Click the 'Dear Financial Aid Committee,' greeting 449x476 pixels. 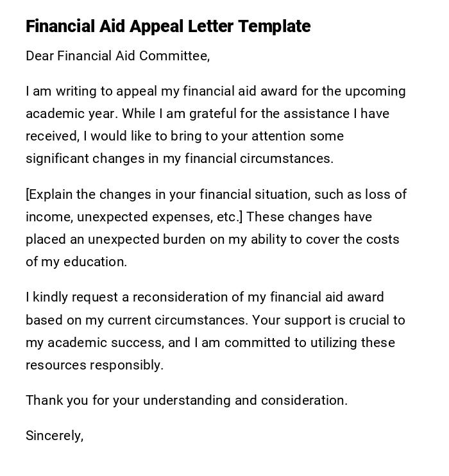[118, 56]
